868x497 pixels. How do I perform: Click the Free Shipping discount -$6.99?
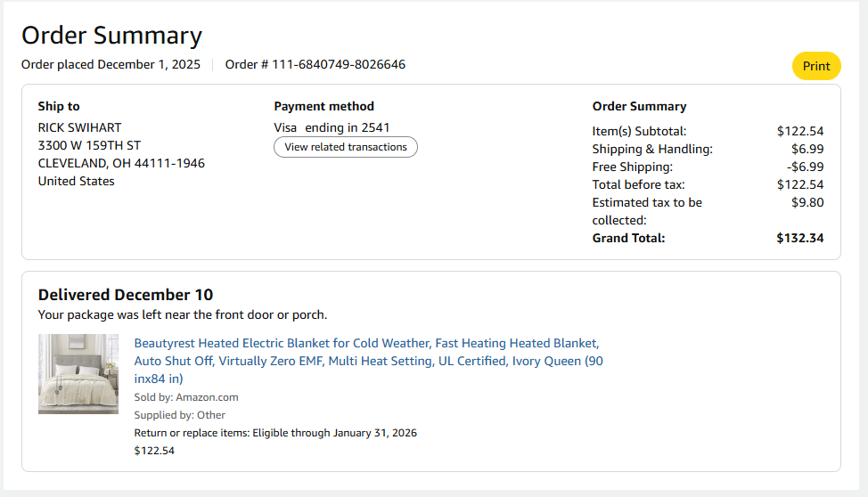tap(805, 167)
